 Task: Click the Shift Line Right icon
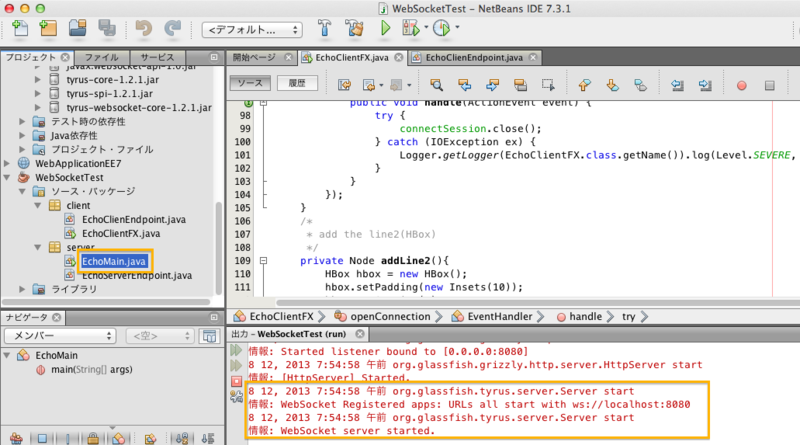705,85
